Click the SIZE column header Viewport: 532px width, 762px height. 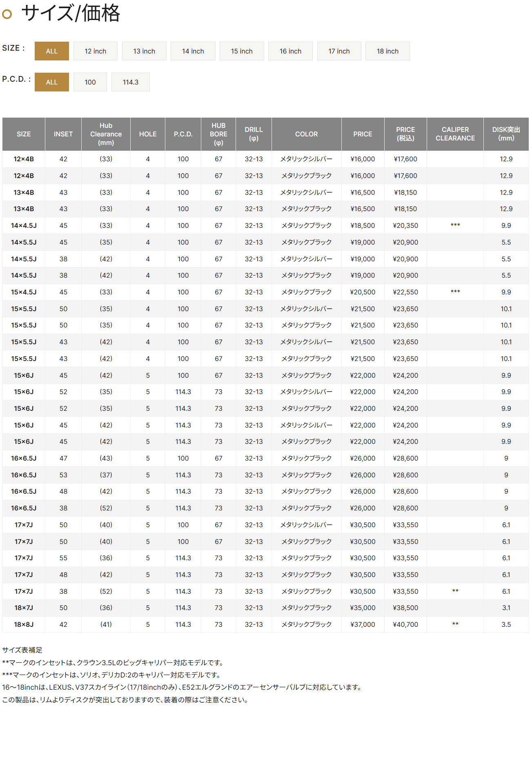pos(24,134)
